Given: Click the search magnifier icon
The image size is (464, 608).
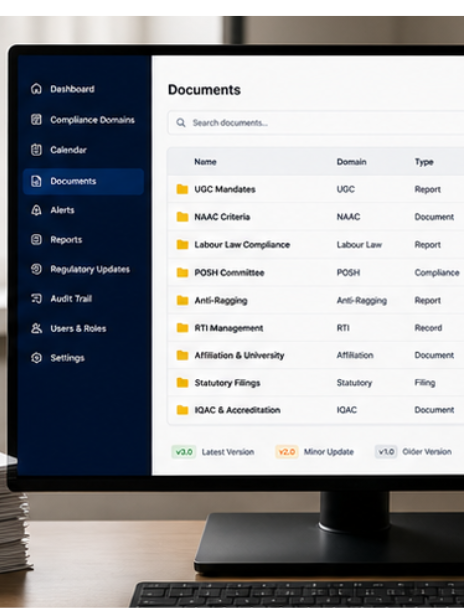Looking at the screenshot, I should point(181,123).
